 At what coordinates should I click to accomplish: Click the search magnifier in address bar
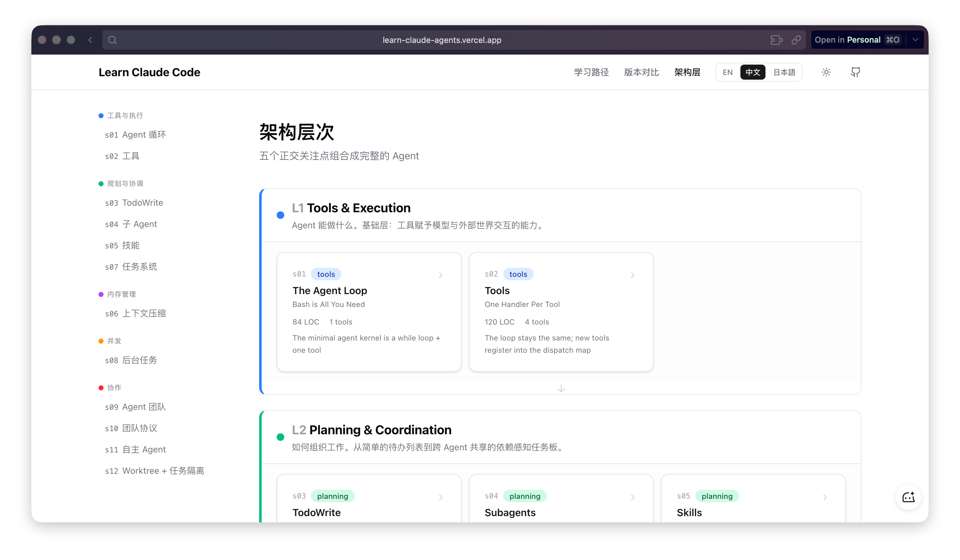point(112,40)
